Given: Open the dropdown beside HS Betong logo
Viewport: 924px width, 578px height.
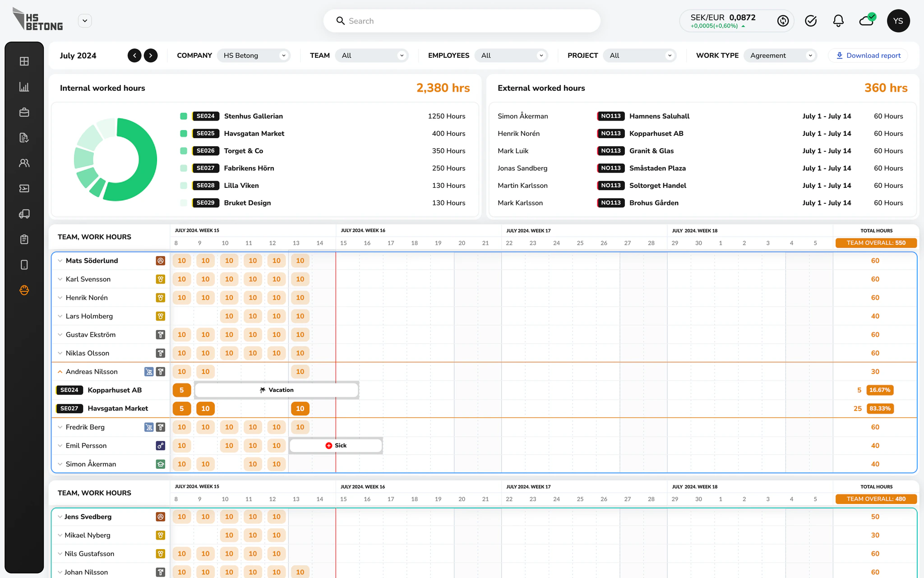Looking at the screenshot, I should [85, 21].
